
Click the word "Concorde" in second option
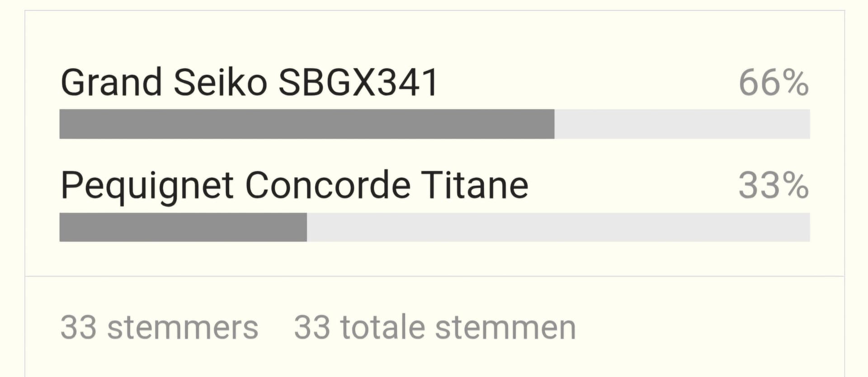point(328,185)
